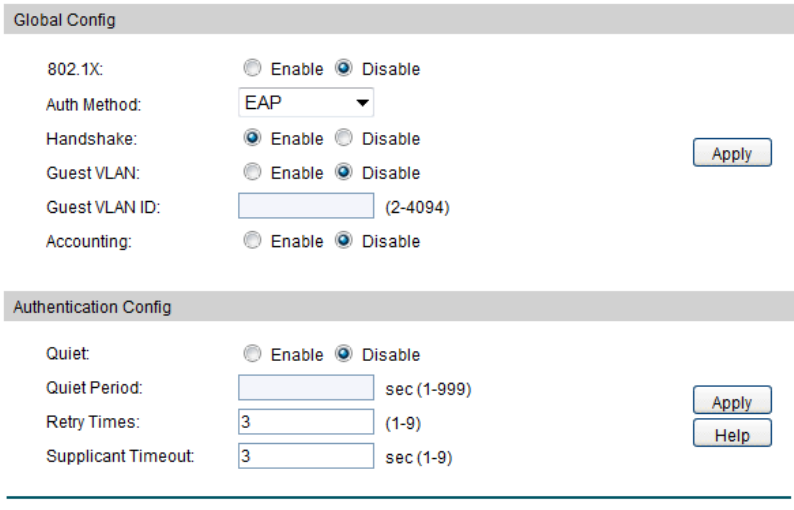Click the Quiet Period input field
Viewport: 794px width, 510px height.
pos(306,388)
